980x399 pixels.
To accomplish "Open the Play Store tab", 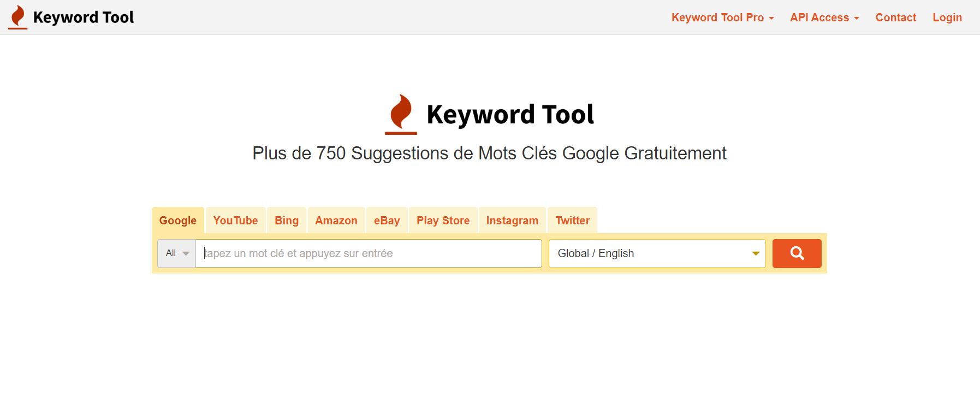I will point(443,221).
